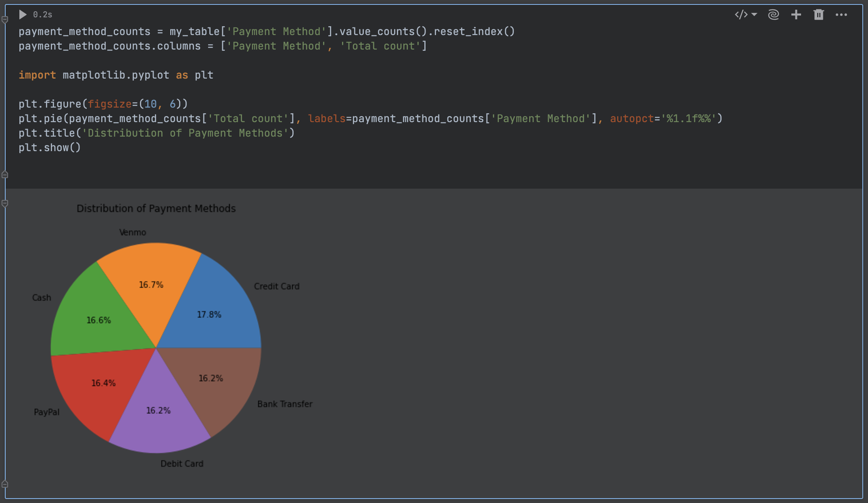Click 'figsize' argument in plt.figure line
The height and width of the screenshot is (503, 868).
(x=110, y=104)
